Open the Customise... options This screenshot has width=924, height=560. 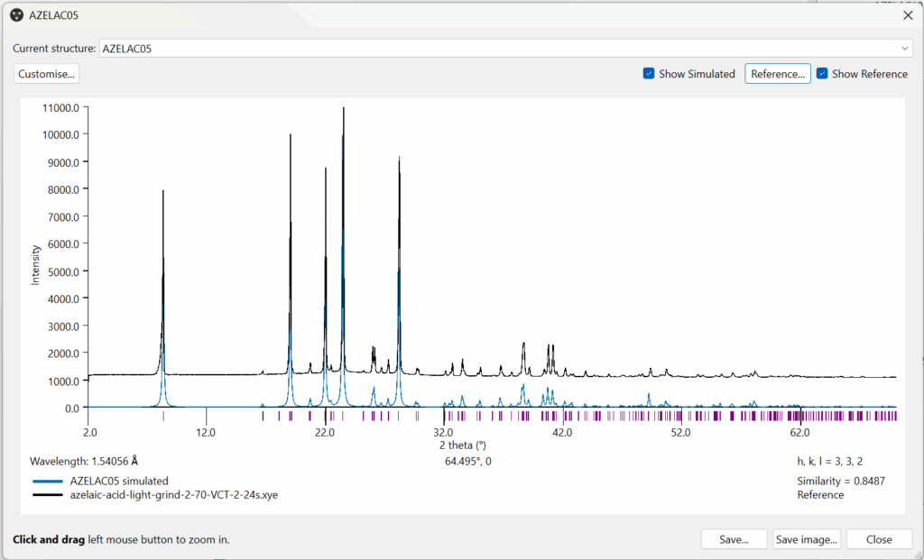tap(46, 74)
